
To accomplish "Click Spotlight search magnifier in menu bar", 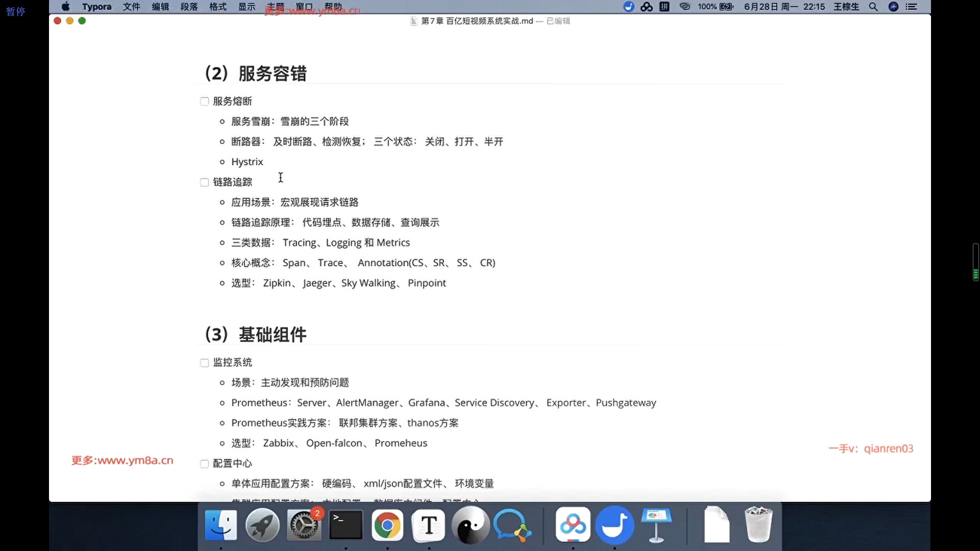I will point(873,7).
